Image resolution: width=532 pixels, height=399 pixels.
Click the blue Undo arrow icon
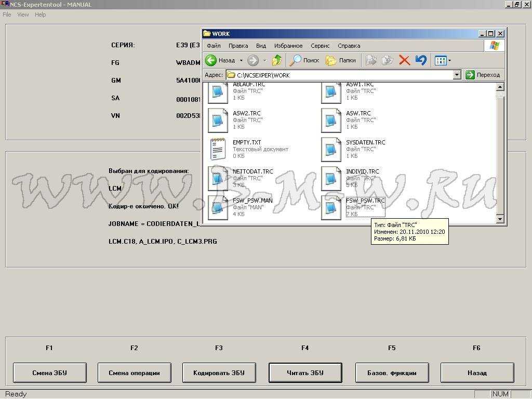421,60
